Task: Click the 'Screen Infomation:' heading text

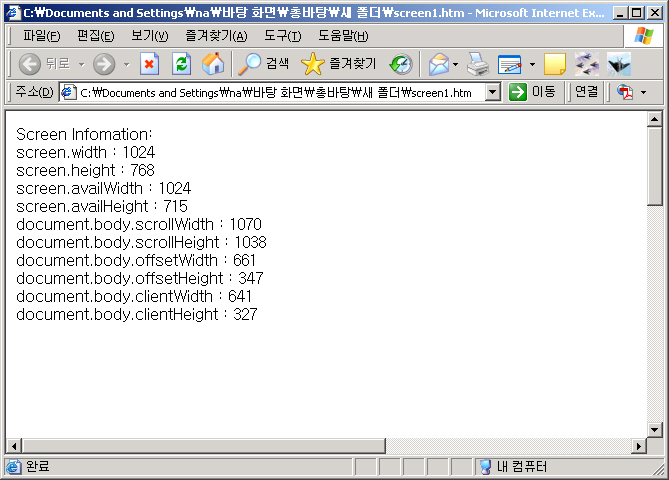Action: pos(84,134)
